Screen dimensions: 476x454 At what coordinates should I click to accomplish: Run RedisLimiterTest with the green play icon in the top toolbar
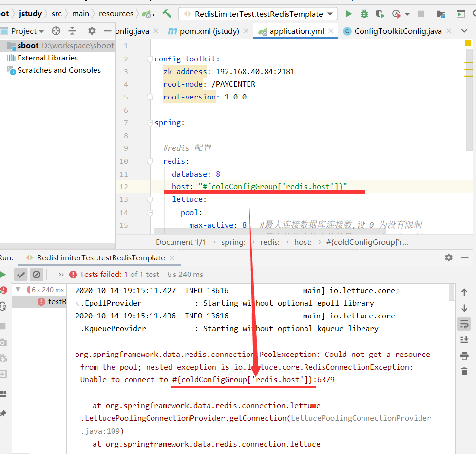point(348,14)
